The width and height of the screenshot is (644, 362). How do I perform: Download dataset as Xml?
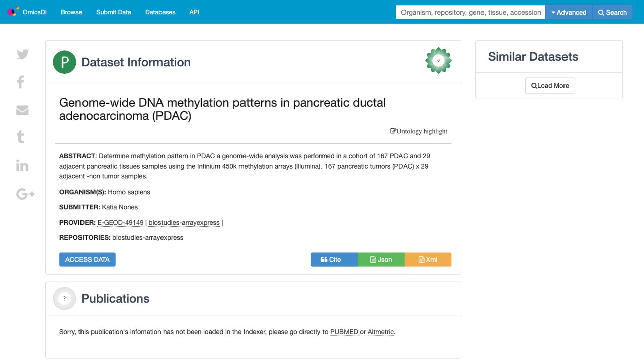tap(428, 259)
